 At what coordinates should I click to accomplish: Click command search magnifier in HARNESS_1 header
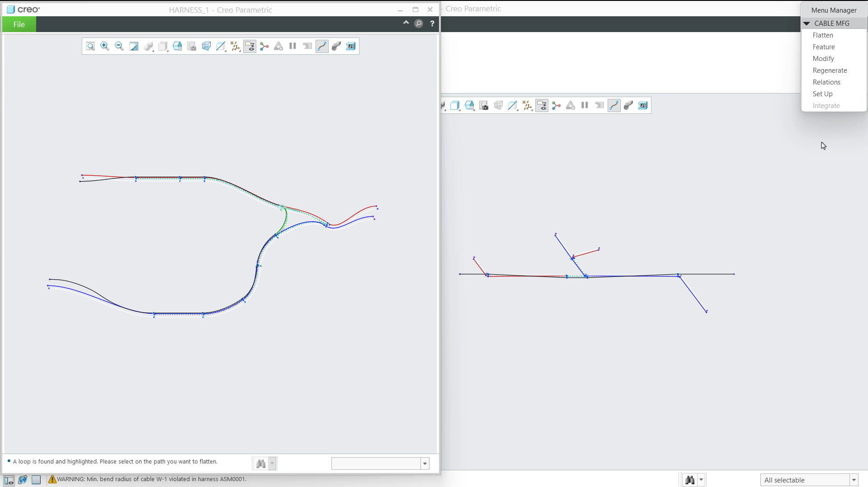pyautogui.click(x=419, y=23)
